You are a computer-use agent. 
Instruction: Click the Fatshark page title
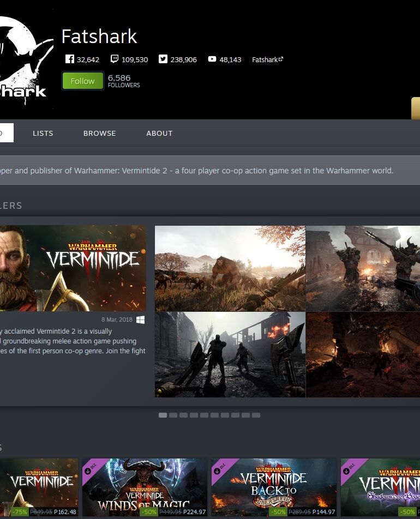coord(99,36)
